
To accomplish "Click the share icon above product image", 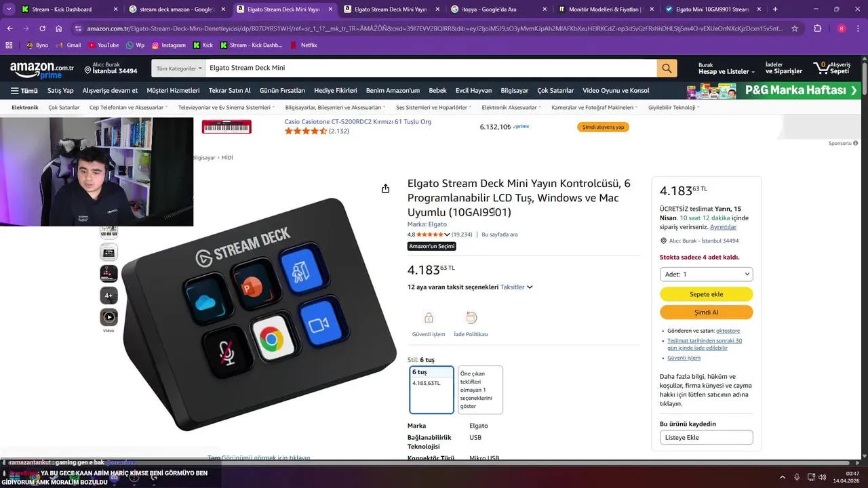I will (385, 188).
